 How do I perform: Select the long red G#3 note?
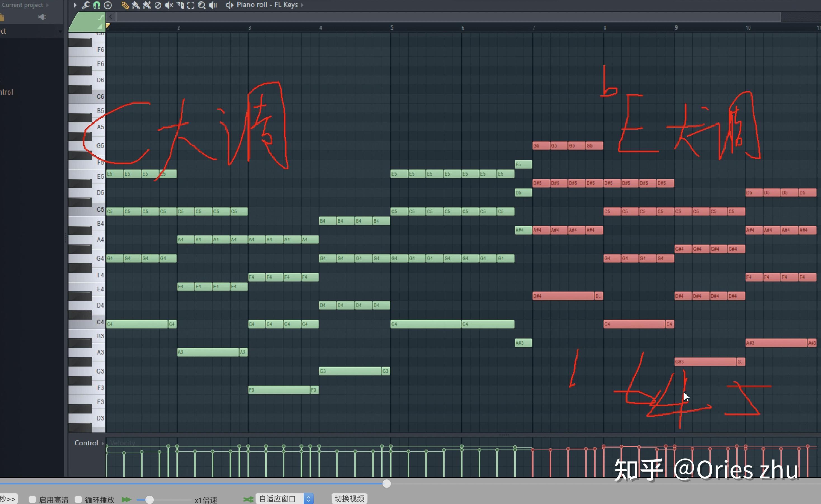[x=706, y=362]
